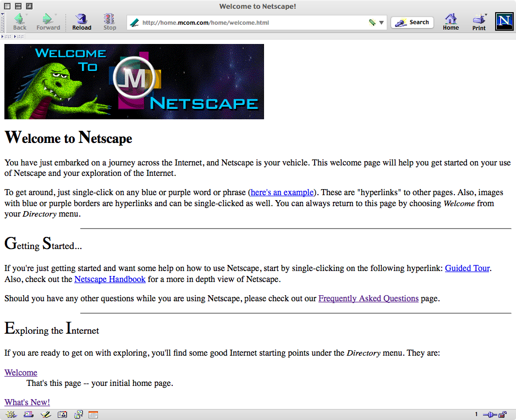Viewport: 516px width, 420px height.
Task: Click the "Welcome to Netscape" heading
Action: click(68, 137)
